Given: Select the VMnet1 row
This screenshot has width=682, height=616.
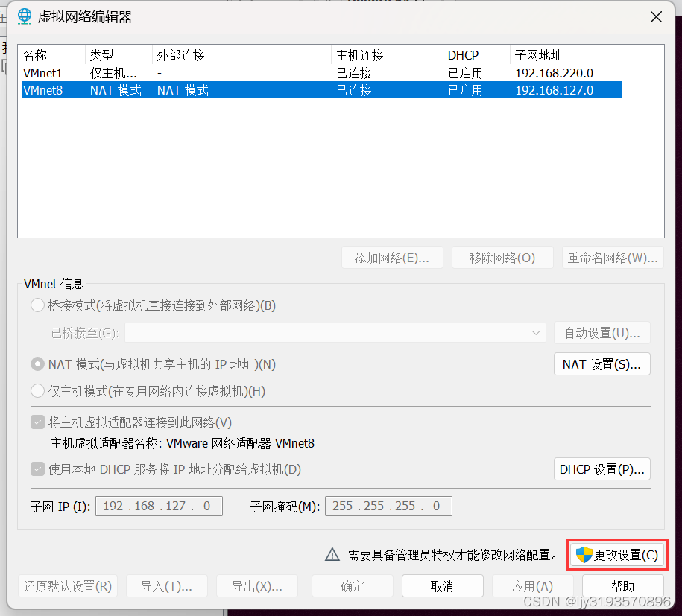Looking at the screenshot, I should tap(322, 72).
